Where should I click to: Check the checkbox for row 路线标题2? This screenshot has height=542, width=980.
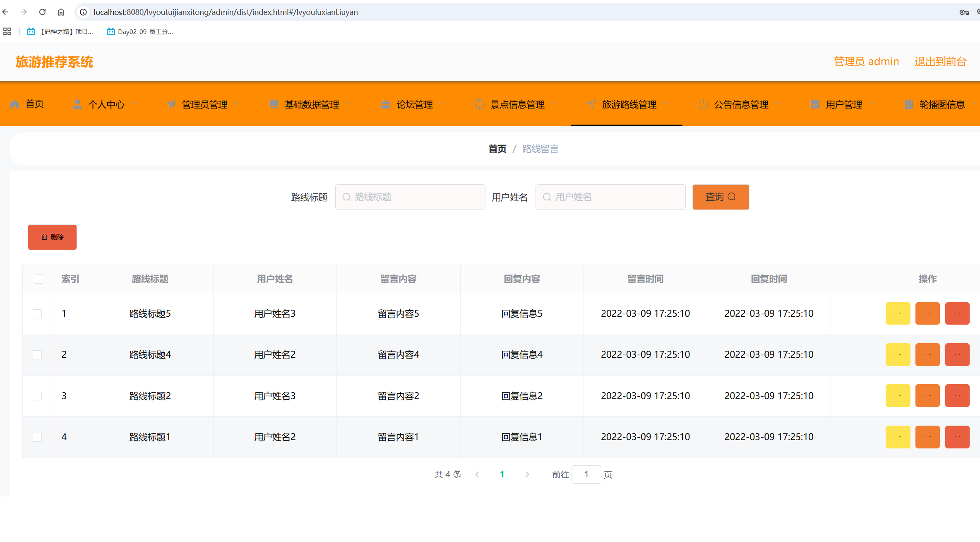[37, 396]
